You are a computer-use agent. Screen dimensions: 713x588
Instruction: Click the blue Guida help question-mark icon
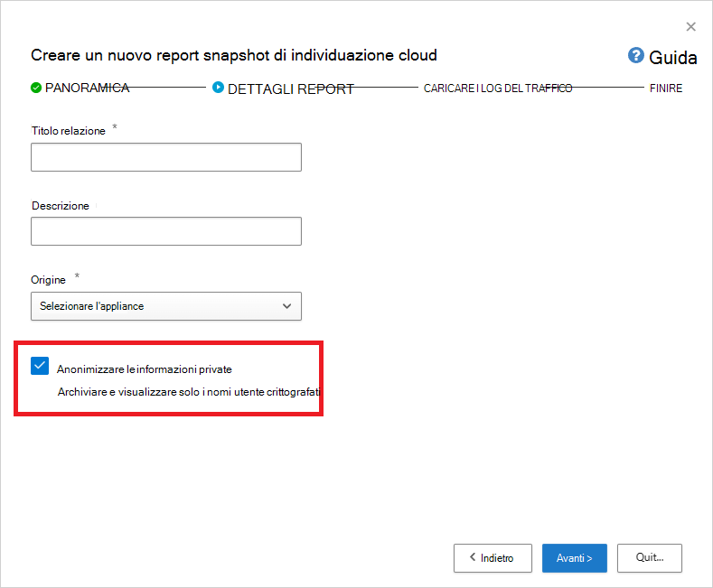click(x=635, y=55)
